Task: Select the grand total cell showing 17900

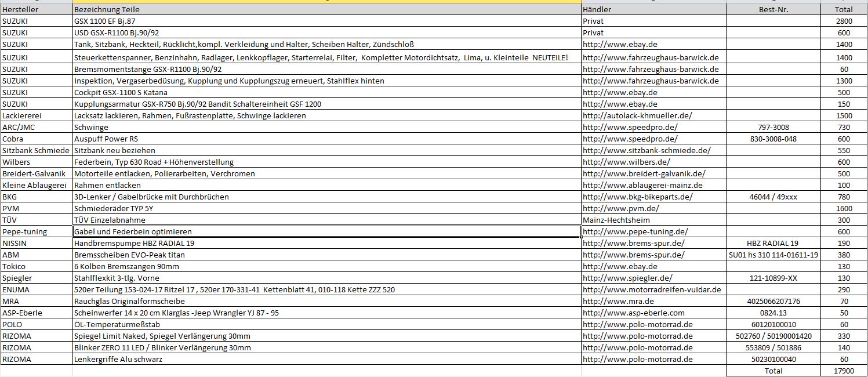Action: [x=844, y=371]
